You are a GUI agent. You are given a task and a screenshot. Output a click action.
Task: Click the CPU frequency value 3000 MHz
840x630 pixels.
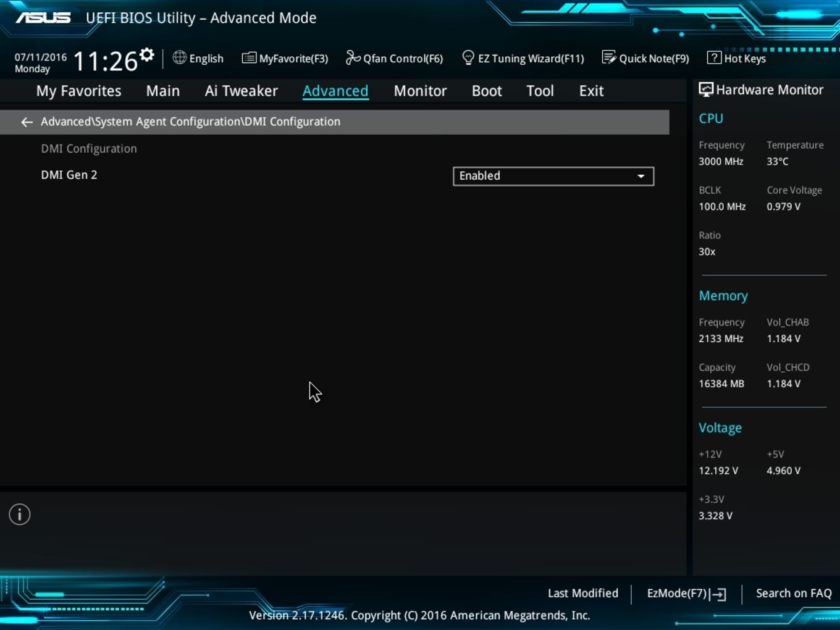(x=721, y=162)
